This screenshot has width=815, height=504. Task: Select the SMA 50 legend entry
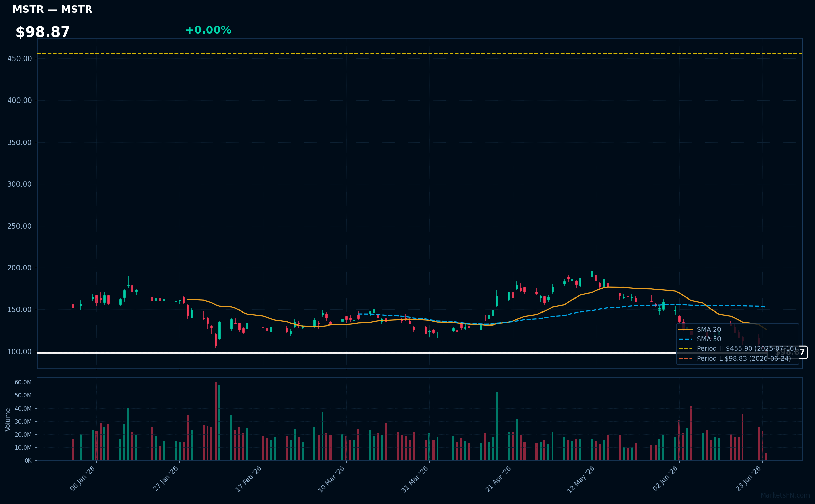click(700, 339)
